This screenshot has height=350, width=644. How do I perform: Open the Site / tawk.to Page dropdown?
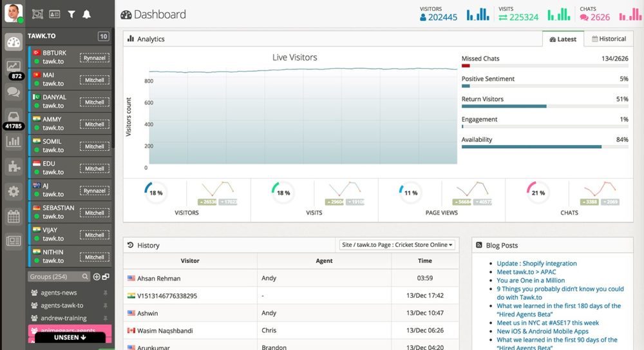[397, 245]
